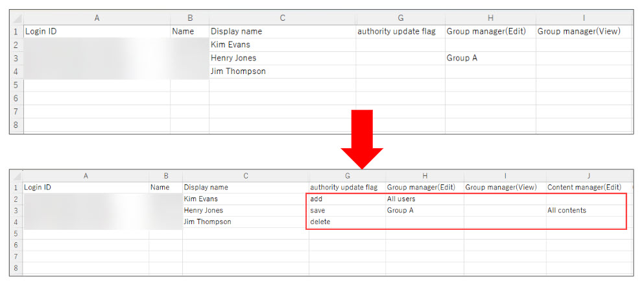Click the 'All users' cell

click(424, 199)
